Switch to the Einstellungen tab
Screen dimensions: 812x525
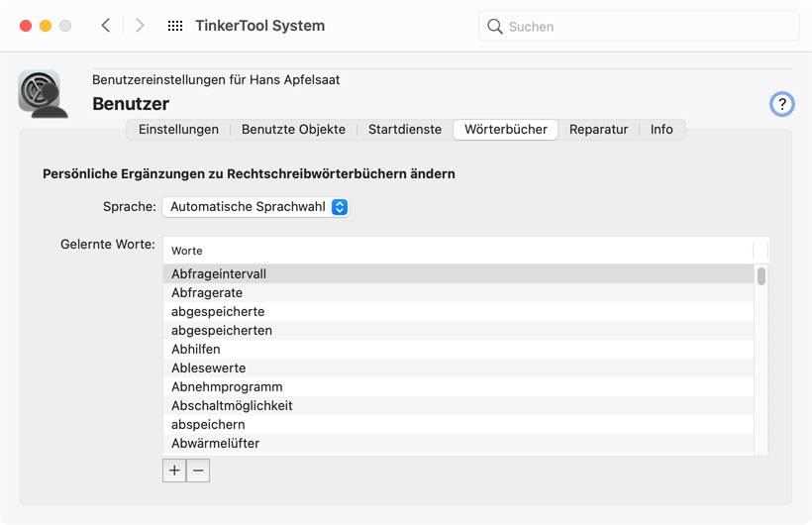[x=178, y=130]
